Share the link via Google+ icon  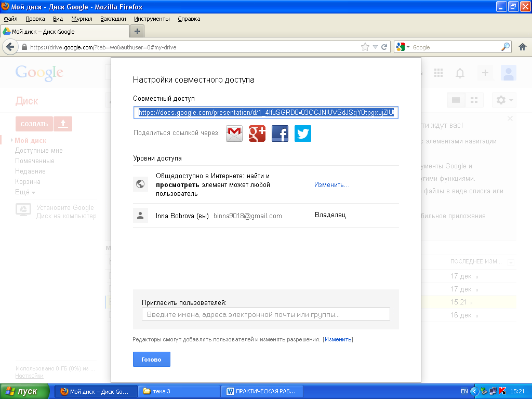click(257, 134)
